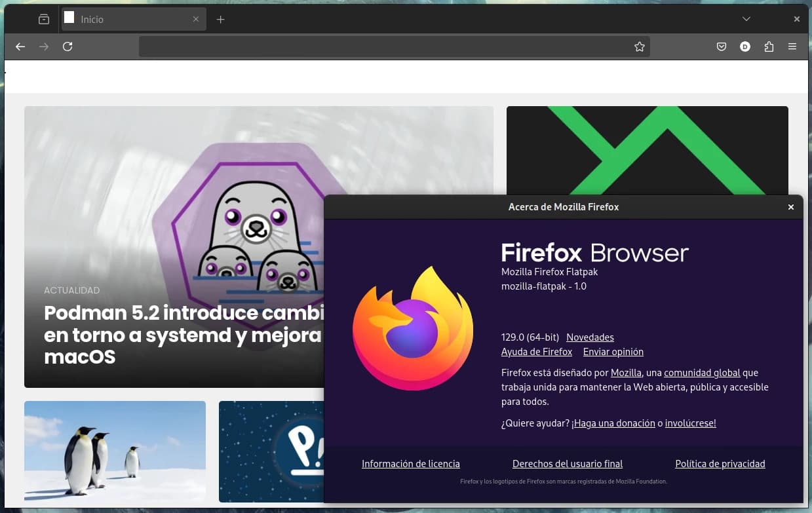Open Política de privacidad link
812x513 pixels.
tap(720, 464)
